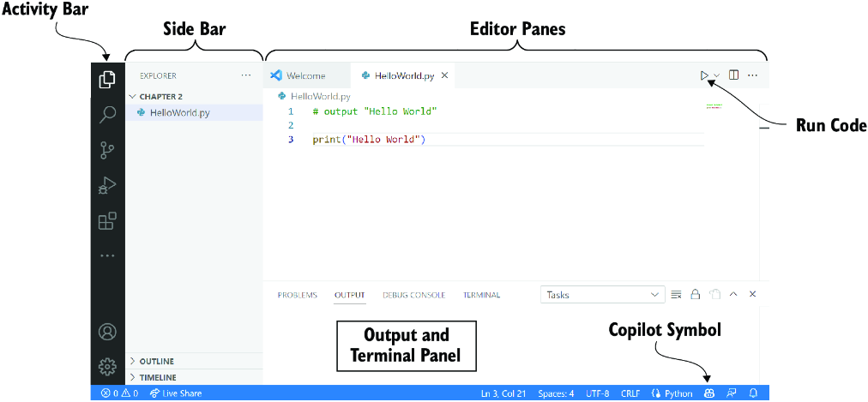Screen dimensions: 868x402
Task: Open the Explorer view in Activity Bar
Action: click(107, 79)
